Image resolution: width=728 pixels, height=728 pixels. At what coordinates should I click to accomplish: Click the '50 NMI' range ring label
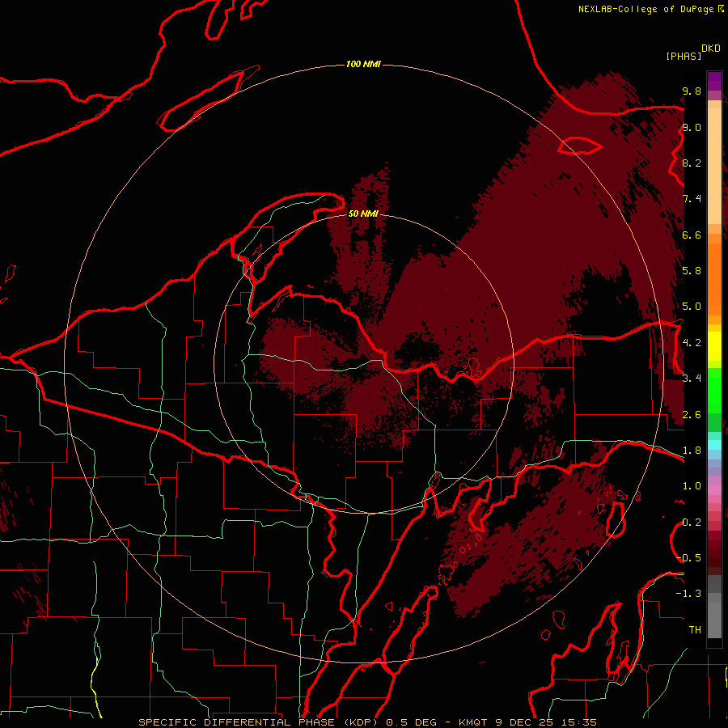click(x=363, y=214)
